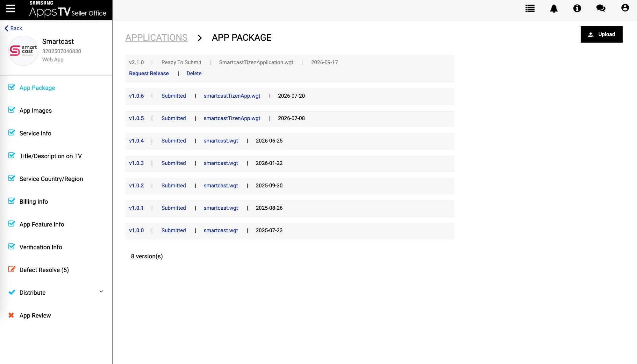The height and width of the screenshot is (364, 637).
Task: Click Submitted status for v1.0.6
Action: 174,96
